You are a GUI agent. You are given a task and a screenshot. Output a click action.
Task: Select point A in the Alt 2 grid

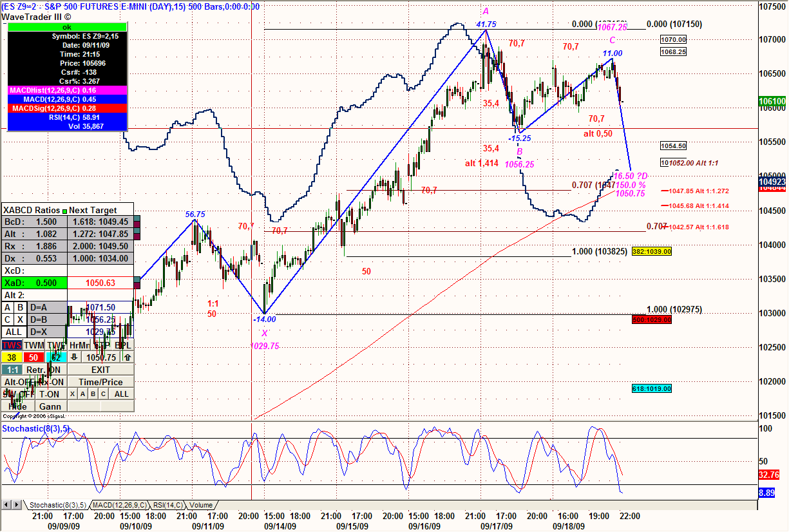[8, 307]
